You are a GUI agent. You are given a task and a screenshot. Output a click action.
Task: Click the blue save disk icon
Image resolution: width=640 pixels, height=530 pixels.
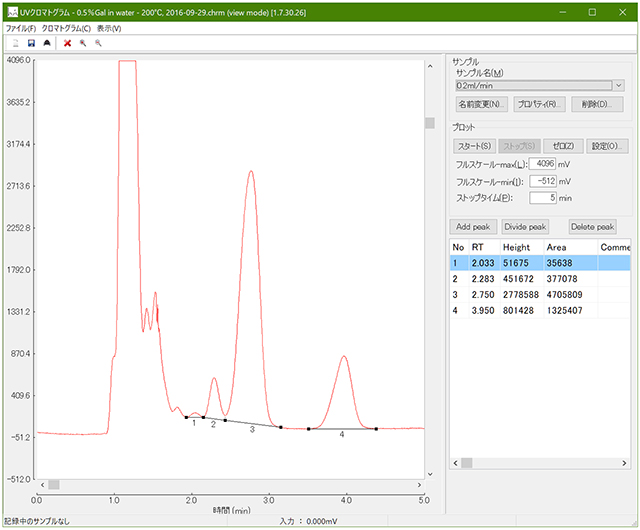coord(31,44)
